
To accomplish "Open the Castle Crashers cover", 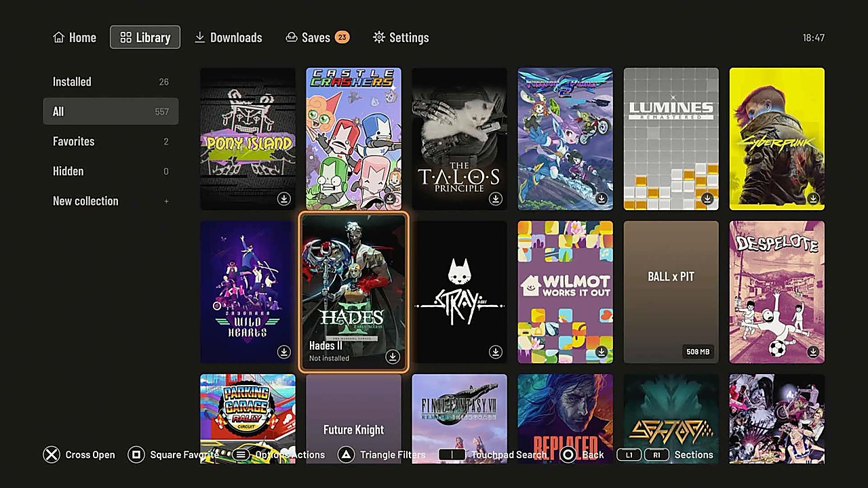I will (353, 139).
